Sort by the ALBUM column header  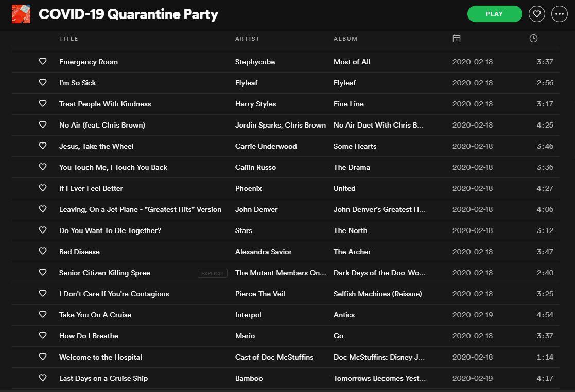(345, 39)
